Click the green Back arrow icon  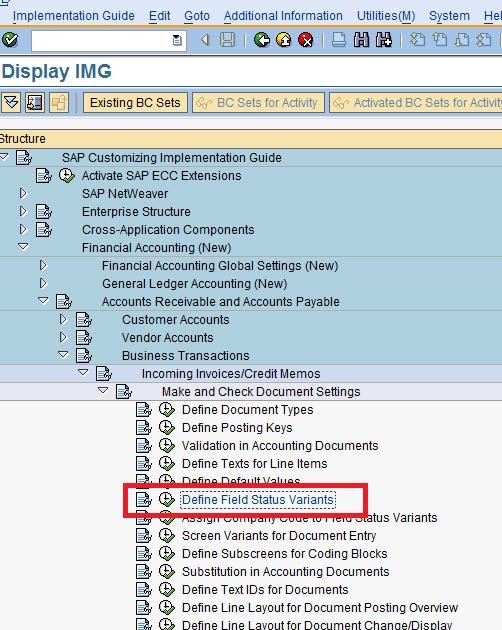tap(262, 40)
